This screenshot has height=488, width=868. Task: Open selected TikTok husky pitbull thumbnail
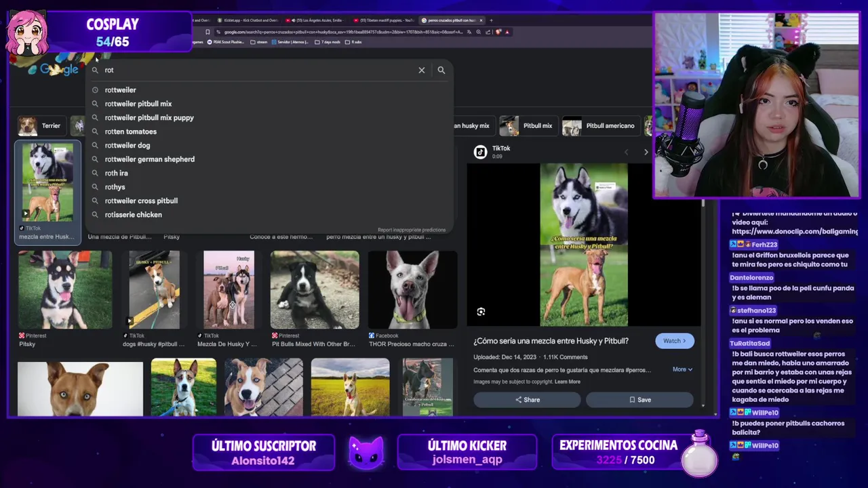pyautogui.click(x=47, y=183)
